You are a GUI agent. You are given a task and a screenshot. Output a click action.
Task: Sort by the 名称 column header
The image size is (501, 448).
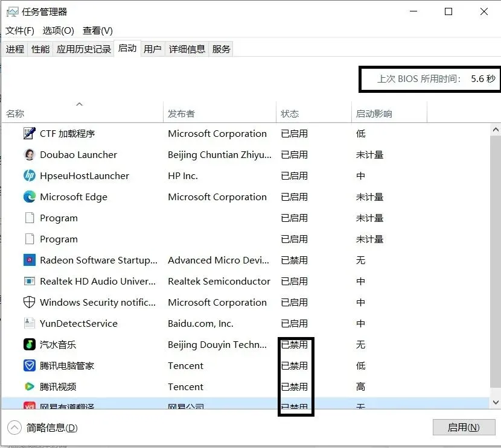coord(83,112)
